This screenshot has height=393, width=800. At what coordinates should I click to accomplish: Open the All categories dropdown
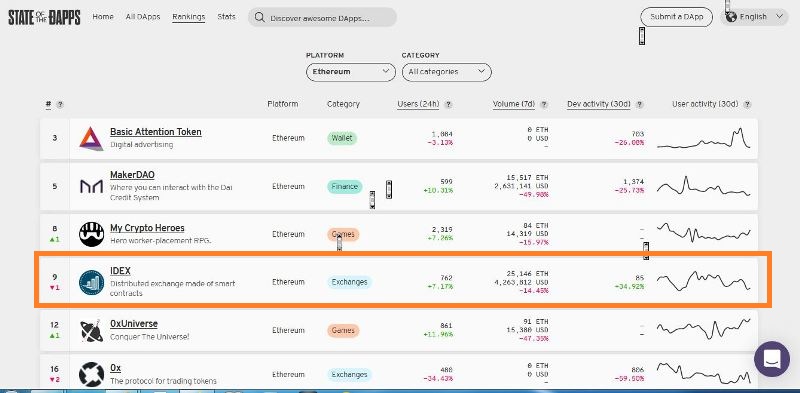(x=446, y=72)
